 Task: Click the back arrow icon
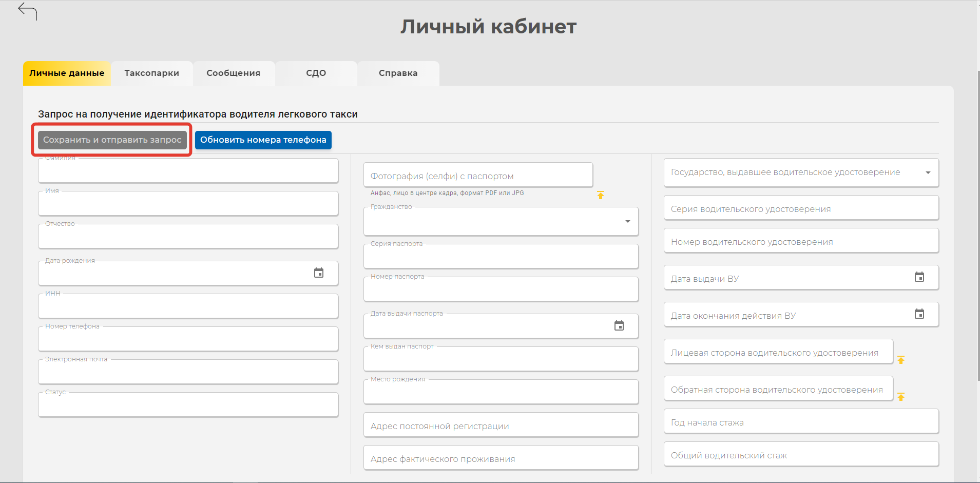point(28,11)
